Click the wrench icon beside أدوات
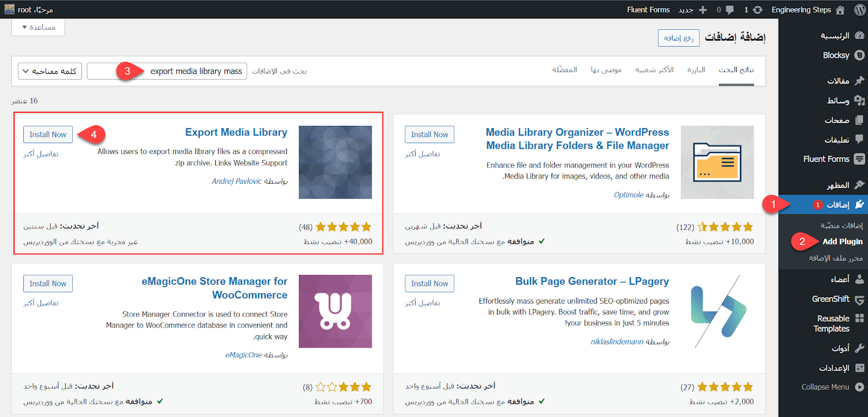This screenshot has height=417, width=868. click(859, 348)
